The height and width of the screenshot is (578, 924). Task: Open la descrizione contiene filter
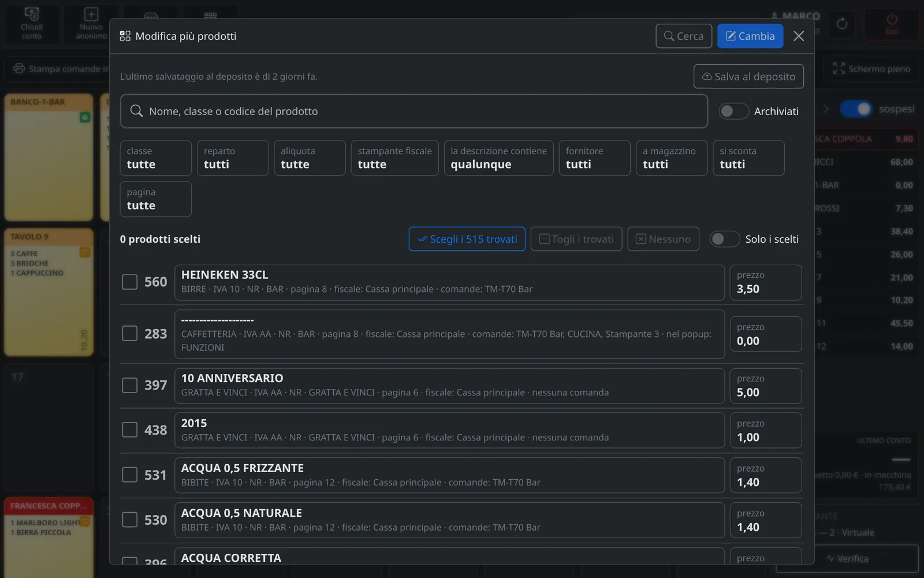coord(498,158)
